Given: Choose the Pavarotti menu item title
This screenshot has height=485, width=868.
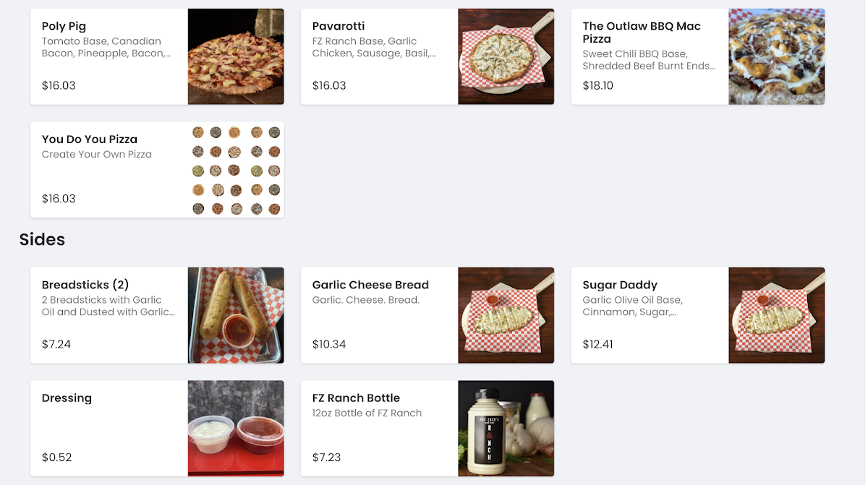Looking at the screenshot, I should (x=339, y=26).
